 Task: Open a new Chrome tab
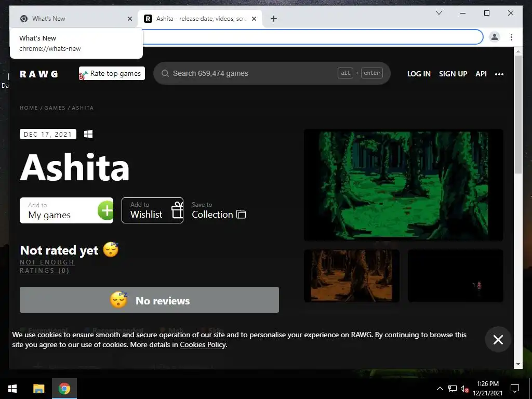point(274,19)
